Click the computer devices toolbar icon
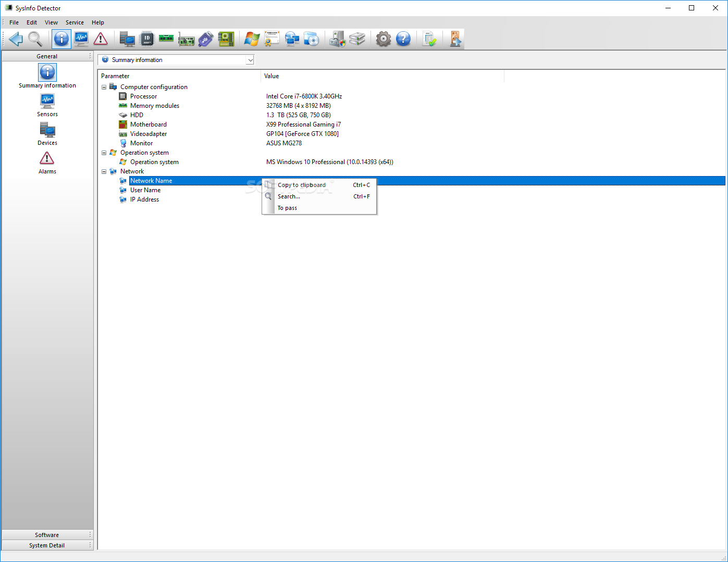This screenshot has width=728, height=562. pyautogui.click(x=127, y=39)
